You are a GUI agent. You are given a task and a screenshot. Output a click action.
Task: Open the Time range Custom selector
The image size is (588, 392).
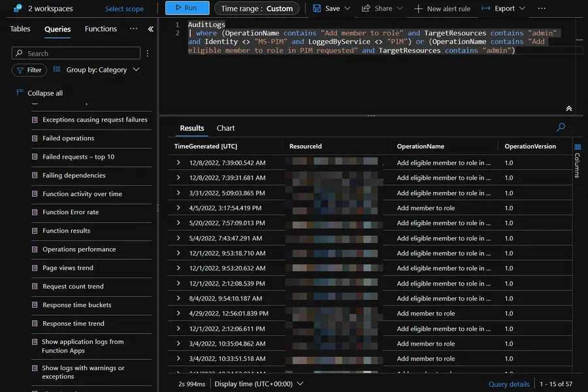[257, 8]
